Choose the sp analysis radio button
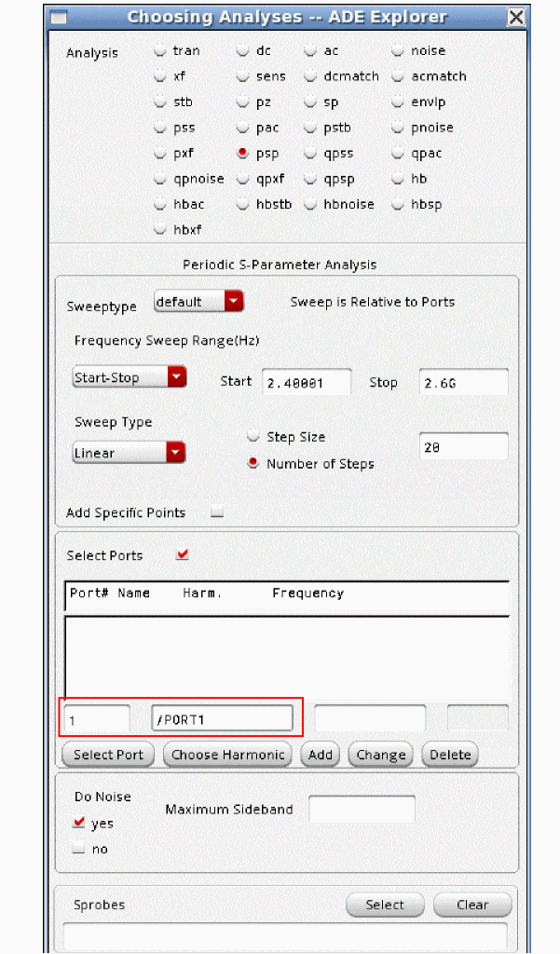The width and height of the screenshot is (560, 954). [311, 102]
